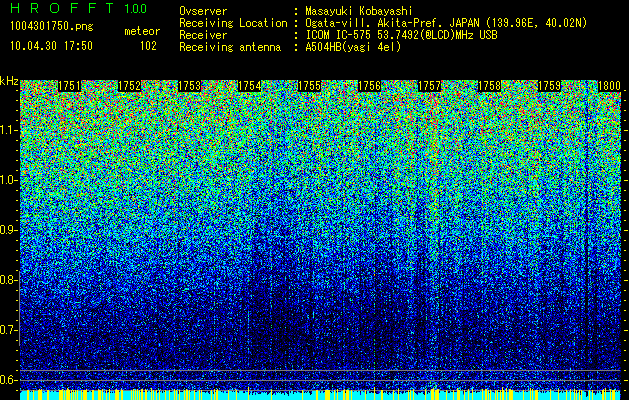Click the Ogata-vill. Akita-Pref. JAPAN location text
The width and height of the screenshot is (629, 400).
[446, 23]
